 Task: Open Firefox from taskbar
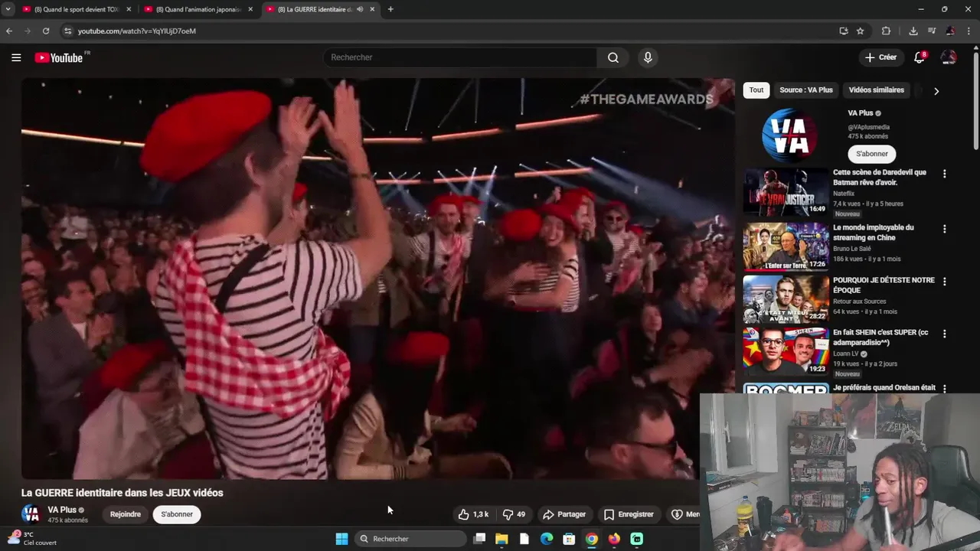pos(614,539)
